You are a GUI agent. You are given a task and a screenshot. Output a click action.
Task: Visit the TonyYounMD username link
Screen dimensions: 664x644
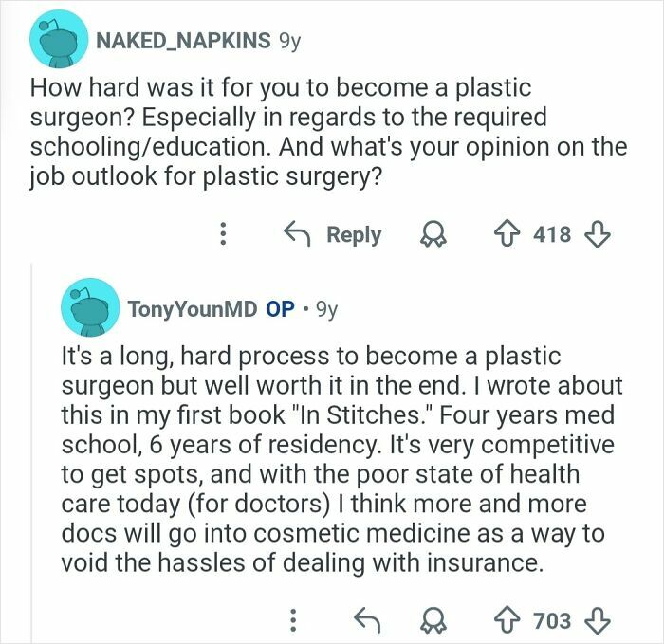click(x=193, y=309)
